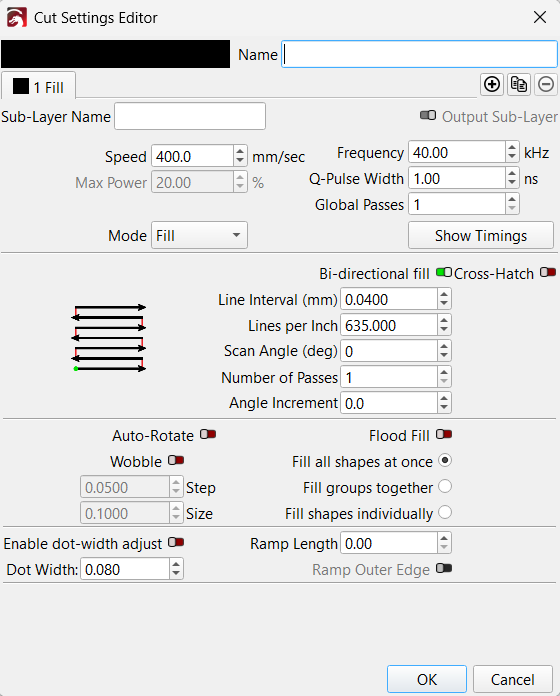Confirm settings with the OK button
The height and width of the screenshot is (696, 560).
coord(427,679)
